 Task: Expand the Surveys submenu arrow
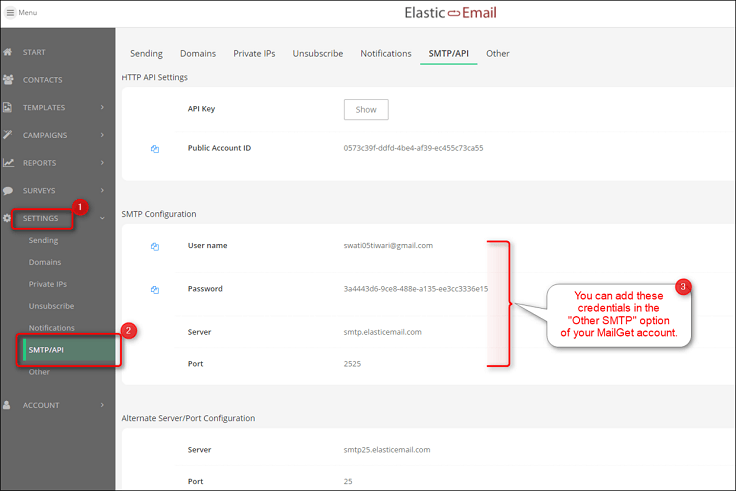click(x=102, y=190)
